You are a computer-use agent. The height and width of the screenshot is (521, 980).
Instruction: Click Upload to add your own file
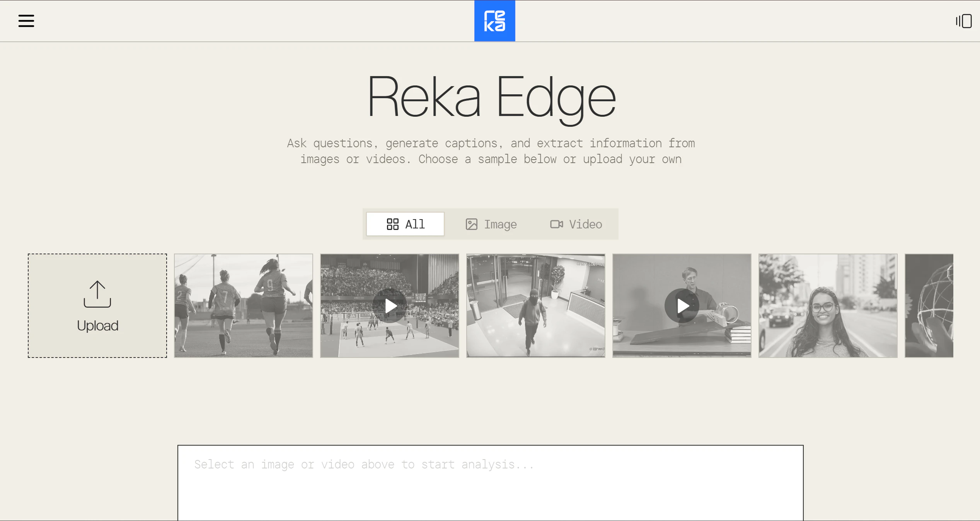pos(97,306)
